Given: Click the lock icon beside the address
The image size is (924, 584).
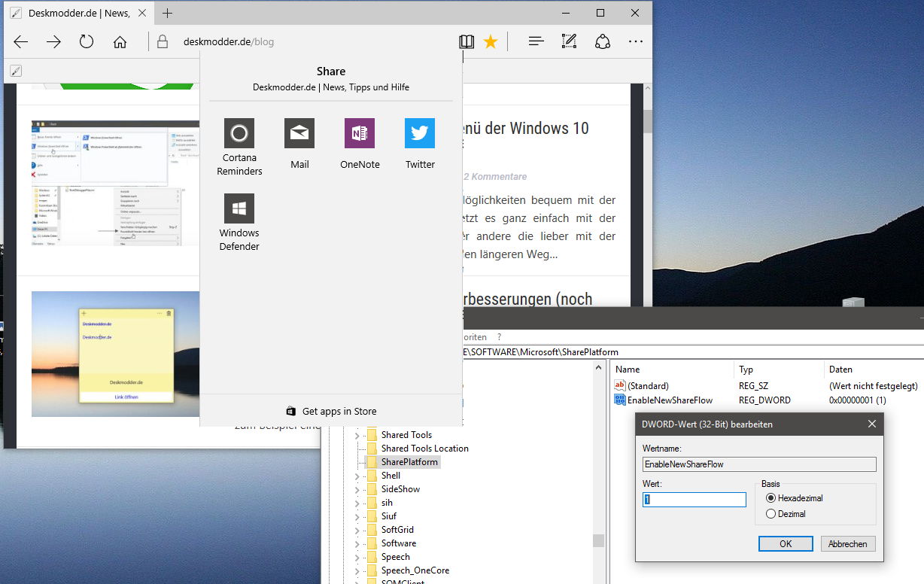Looking at the screenshot, I should tap(162, 41).
